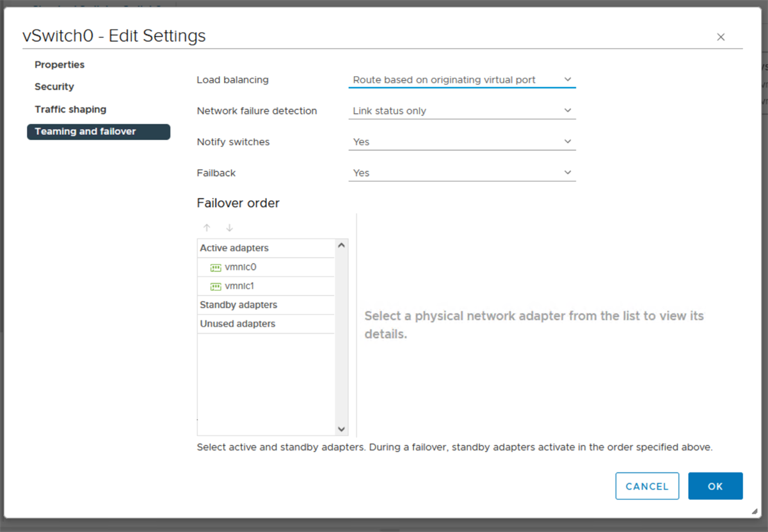Go to the Traffic shaping section

coord(70,109)
